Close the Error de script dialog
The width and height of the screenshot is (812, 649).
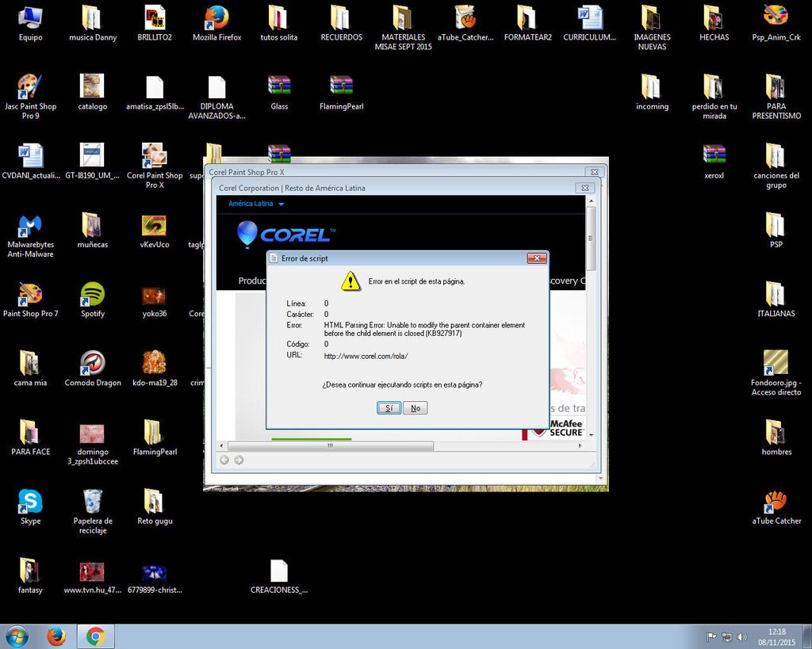tap(537, 258)
